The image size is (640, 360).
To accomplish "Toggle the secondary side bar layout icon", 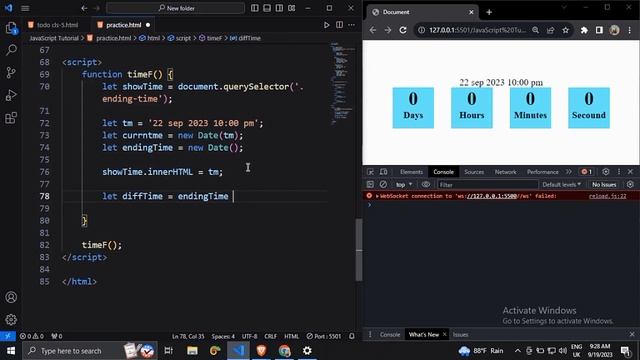I will (x=279, y=8).
